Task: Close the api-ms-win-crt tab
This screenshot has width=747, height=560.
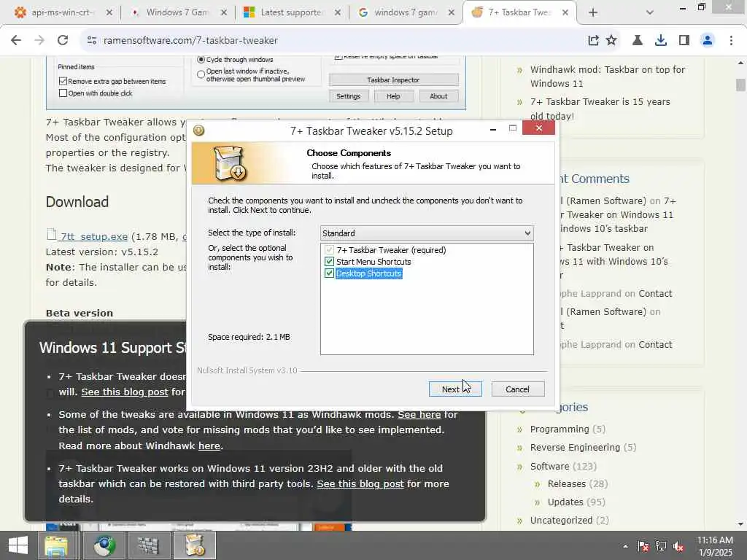Action: [x=109, y=12]
